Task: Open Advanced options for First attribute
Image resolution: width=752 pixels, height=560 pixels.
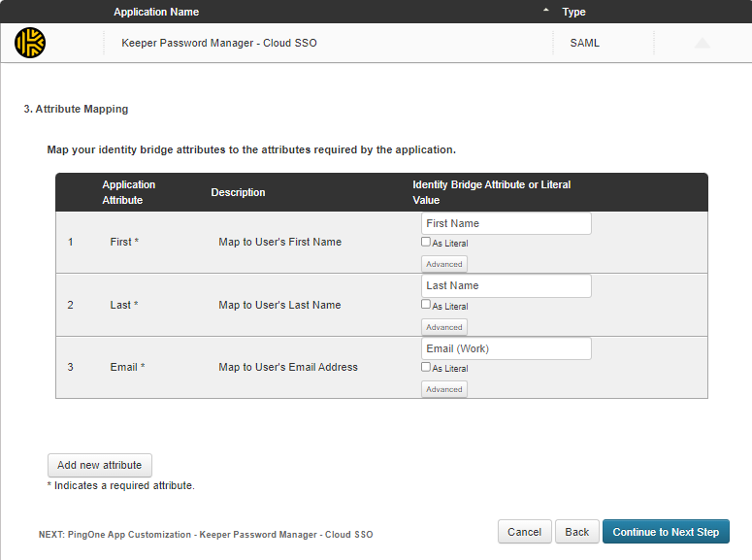Action: coord(444,264)
